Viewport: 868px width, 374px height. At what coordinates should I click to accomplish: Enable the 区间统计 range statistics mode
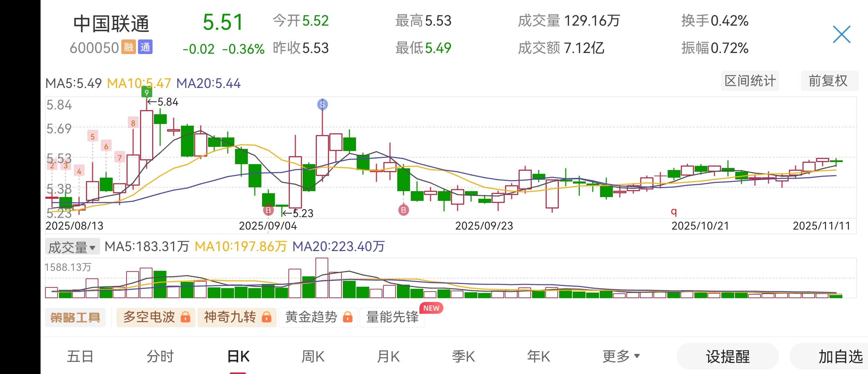tap(750, 81)
